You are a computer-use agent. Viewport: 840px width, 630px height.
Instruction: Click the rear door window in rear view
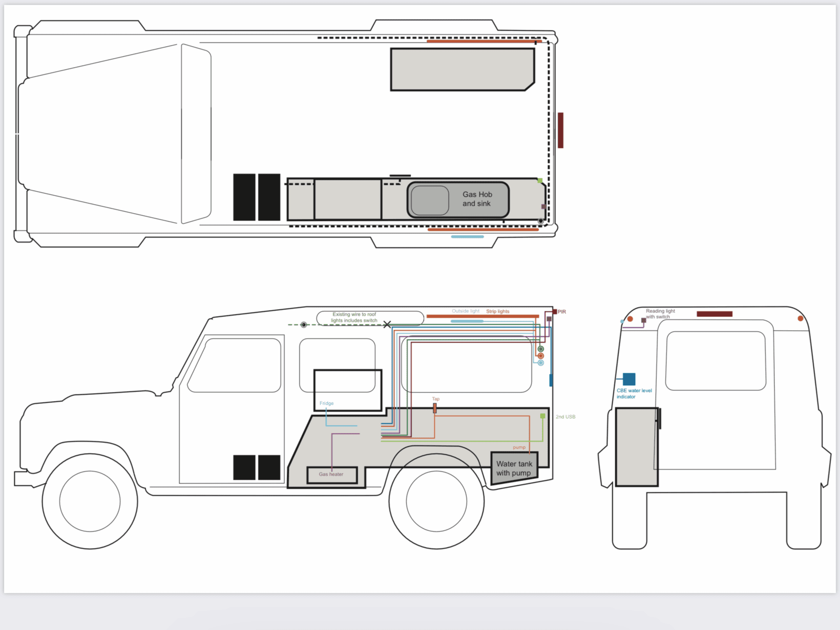click(x=716, y=361)
